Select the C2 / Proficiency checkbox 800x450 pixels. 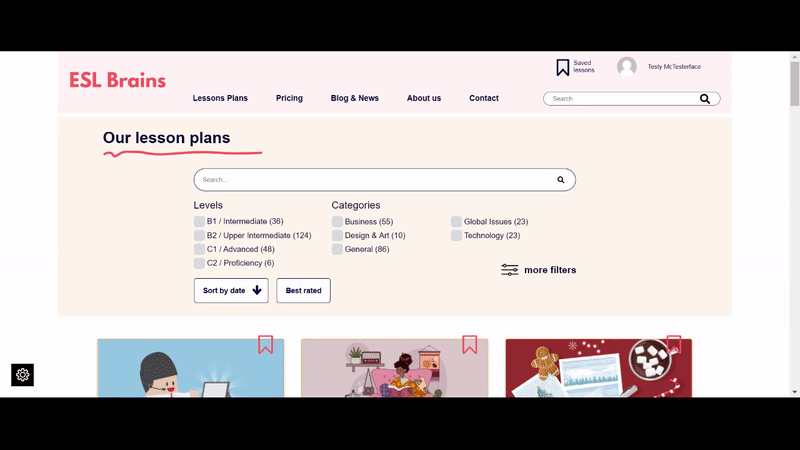(200, 264)
